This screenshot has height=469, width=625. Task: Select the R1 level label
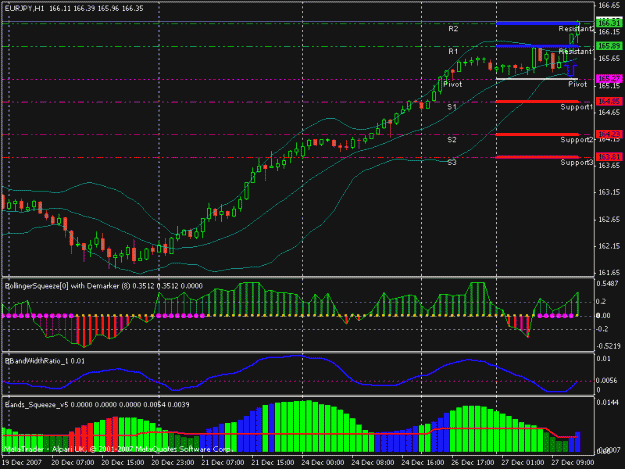[453, 51]
